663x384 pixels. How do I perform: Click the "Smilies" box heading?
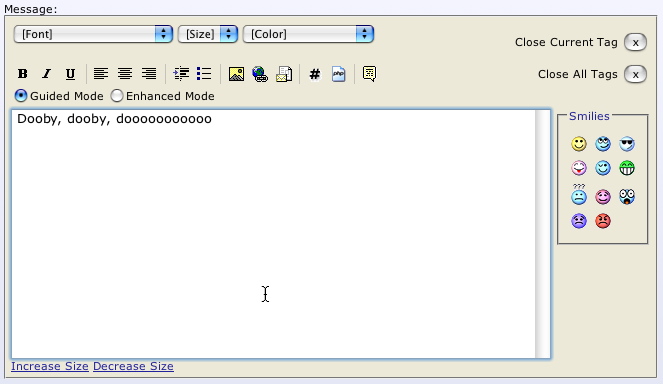point(589,116)
